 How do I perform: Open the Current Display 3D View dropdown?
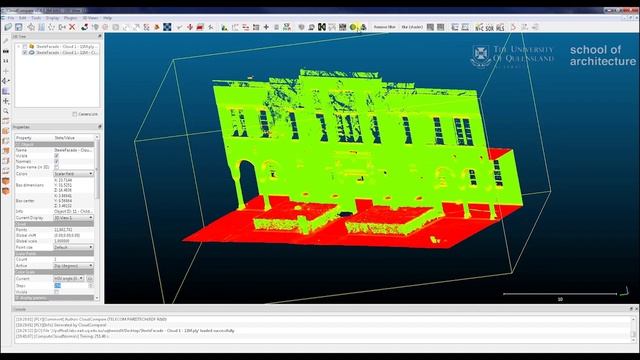click(73, 218)
